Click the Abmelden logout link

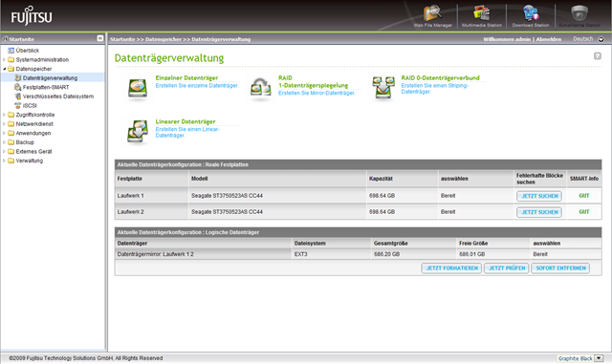548,39
